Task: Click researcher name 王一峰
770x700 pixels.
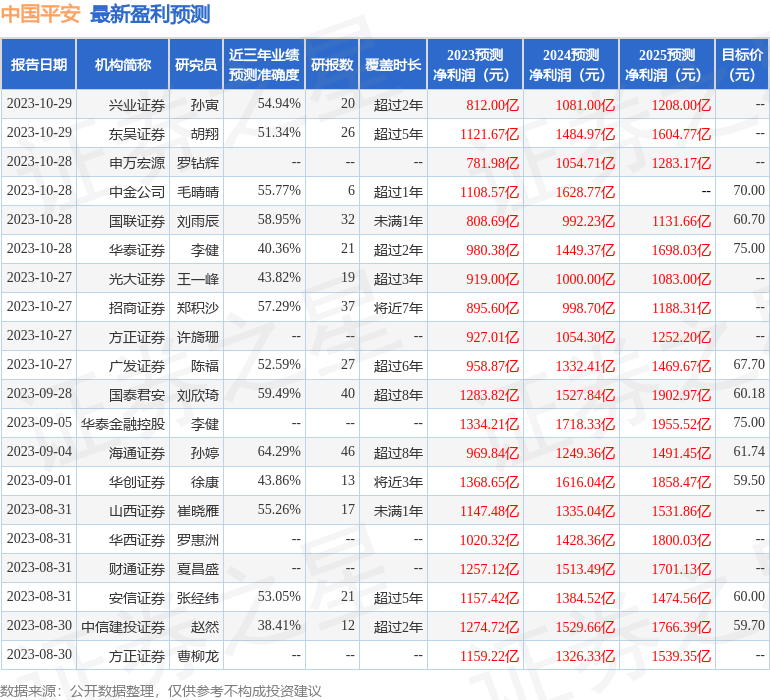Action: pyautogui.click(x=198, y=279)
